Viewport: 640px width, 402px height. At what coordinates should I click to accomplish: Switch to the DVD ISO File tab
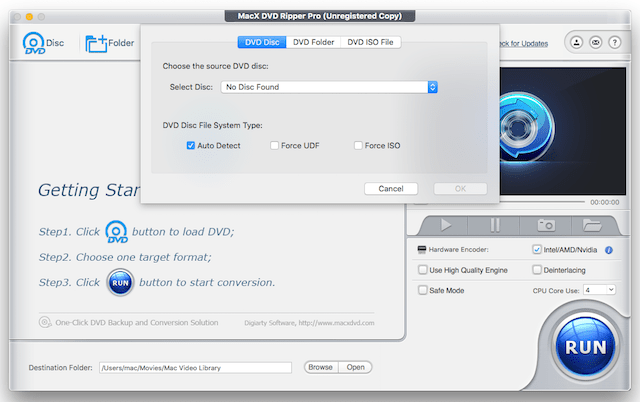click(x=371, y=42)
